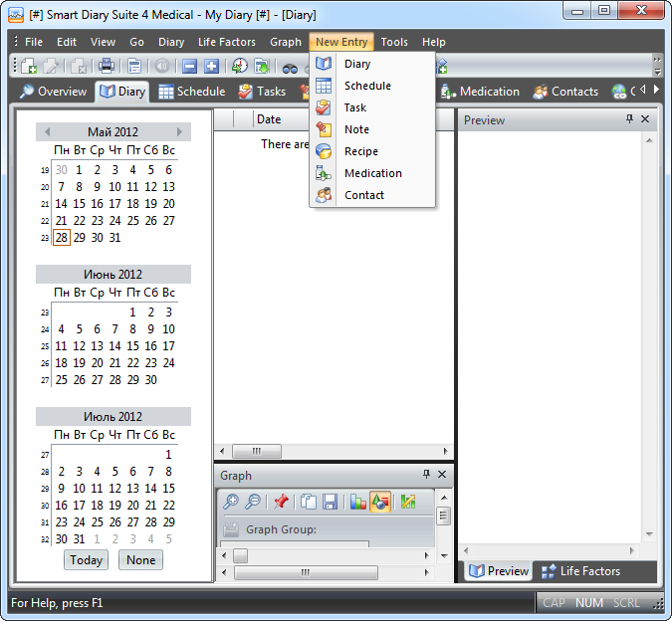Viewport: 672px width, 621px height.
Task: Open the File menu
Action: (x=34, y=42)
